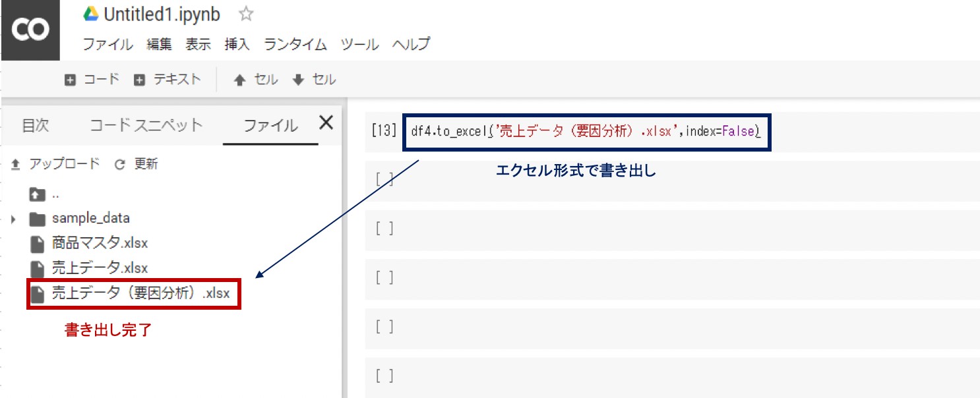Refresh the file list with the 更新 icon
The image size is (980, 398).
[x=119, y=163]
